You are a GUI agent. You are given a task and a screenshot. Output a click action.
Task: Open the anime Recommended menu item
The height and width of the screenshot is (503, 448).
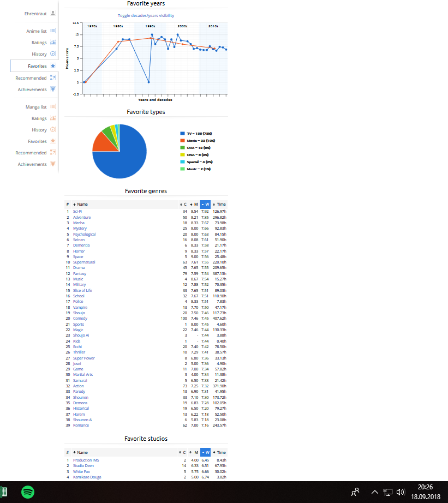point(31,78)
